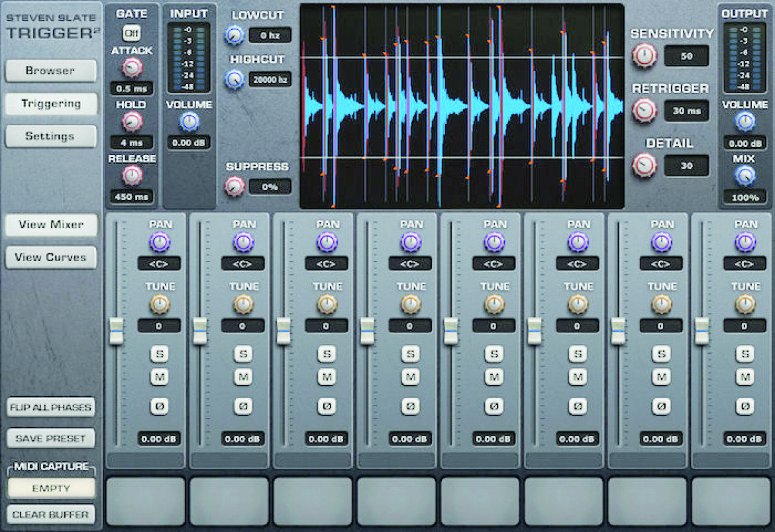Mute channel 4 with M button
The height and width of the screenshot is (532, 775).
(410, 377)
